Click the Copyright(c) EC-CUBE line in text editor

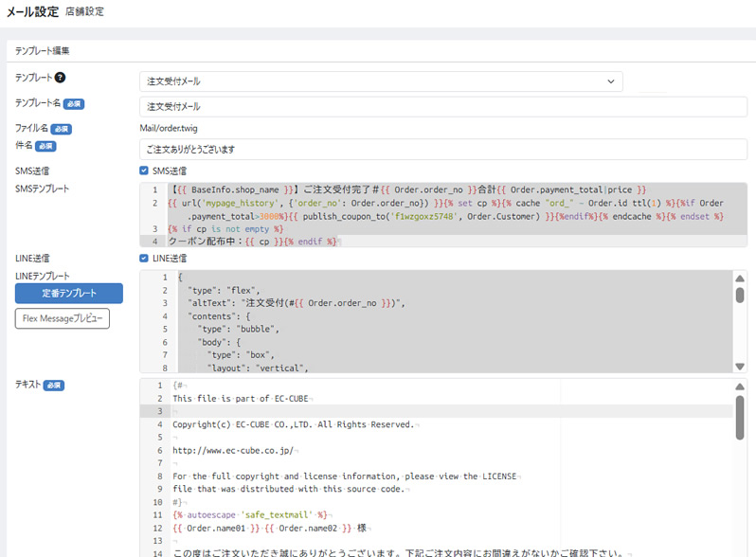293,424
